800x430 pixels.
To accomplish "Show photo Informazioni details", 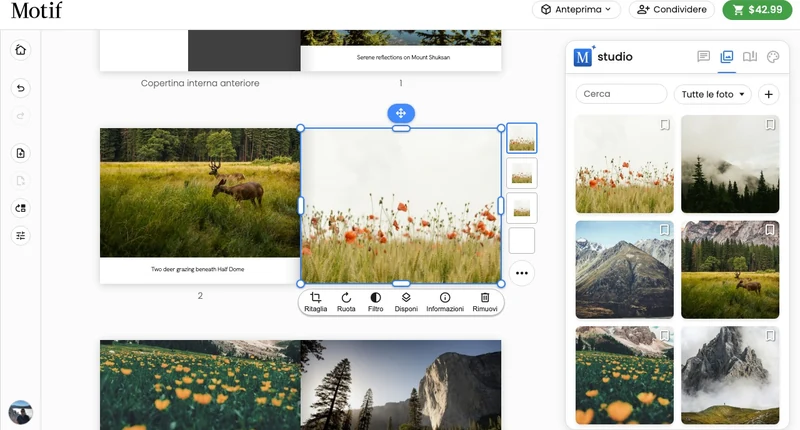I will 445,302.
